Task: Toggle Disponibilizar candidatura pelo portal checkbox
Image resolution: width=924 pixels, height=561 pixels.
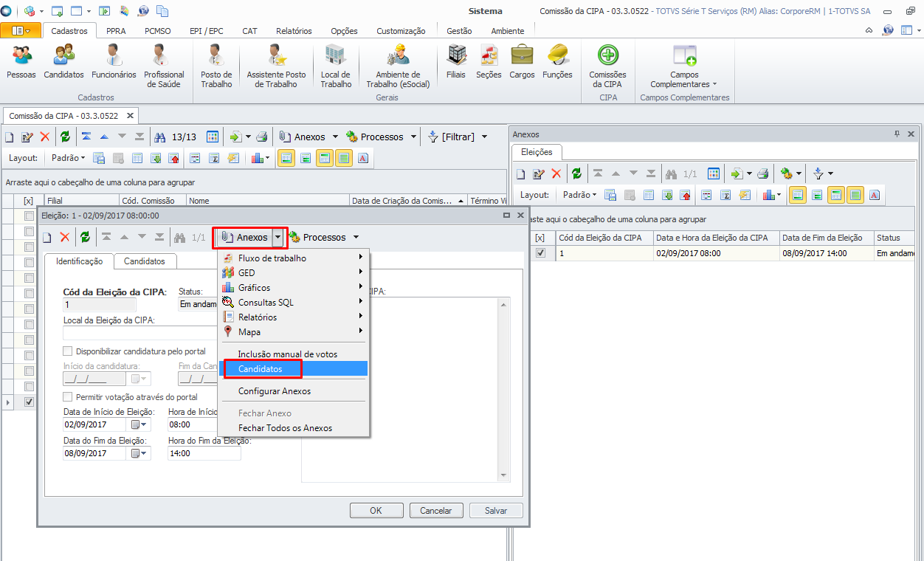Action: tap(68, 351)
